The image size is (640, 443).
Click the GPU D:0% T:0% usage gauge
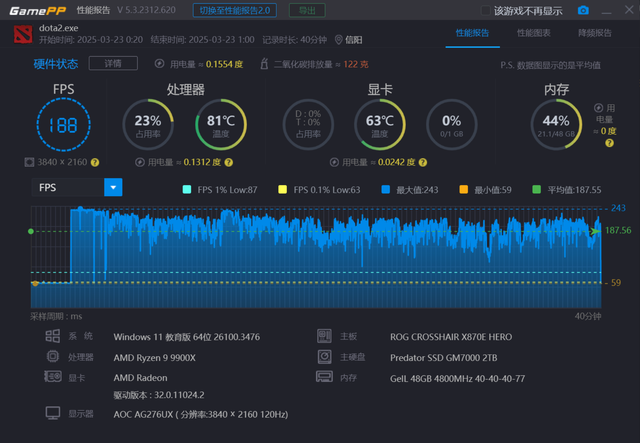pos(308,125)
